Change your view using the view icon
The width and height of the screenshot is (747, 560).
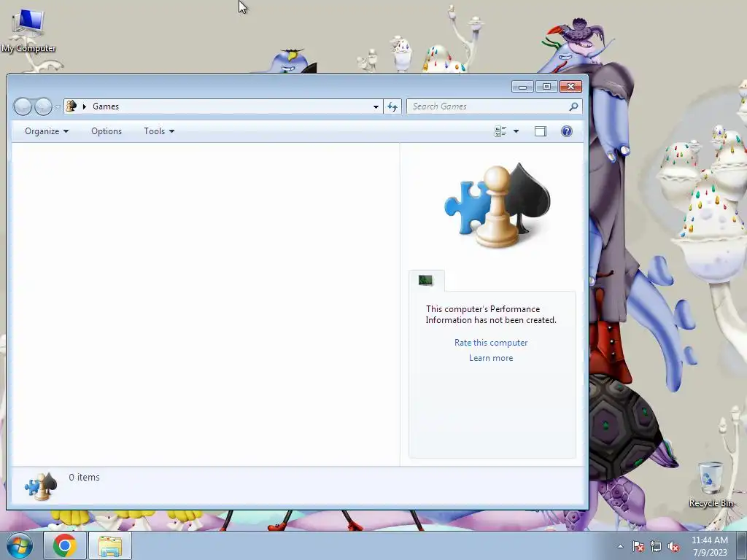pos(500,131)
